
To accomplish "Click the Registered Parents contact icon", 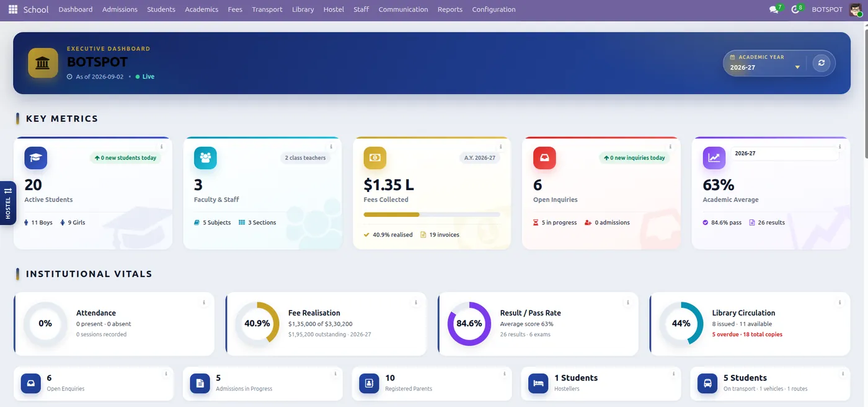I will (x=370, y=383).
